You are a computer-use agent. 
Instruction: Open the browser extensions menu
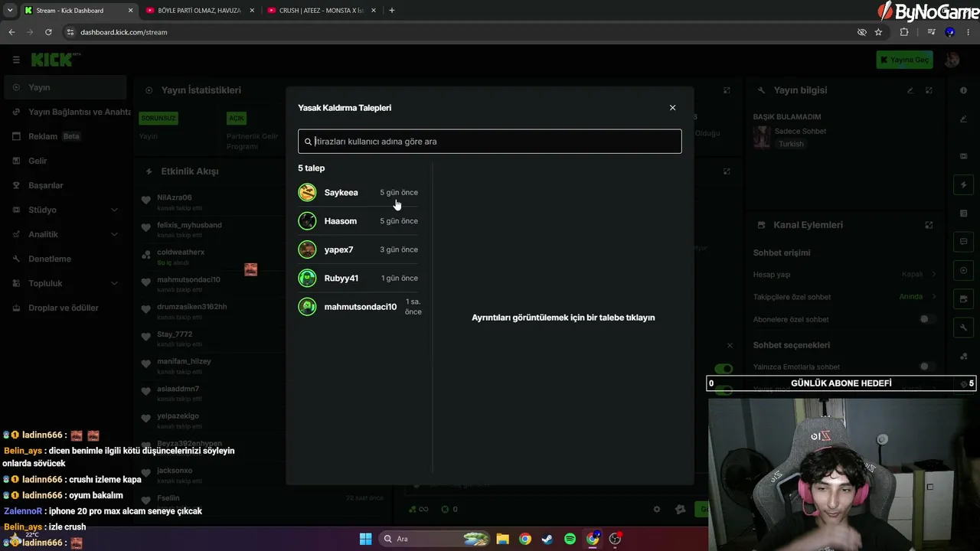(904, 32)
